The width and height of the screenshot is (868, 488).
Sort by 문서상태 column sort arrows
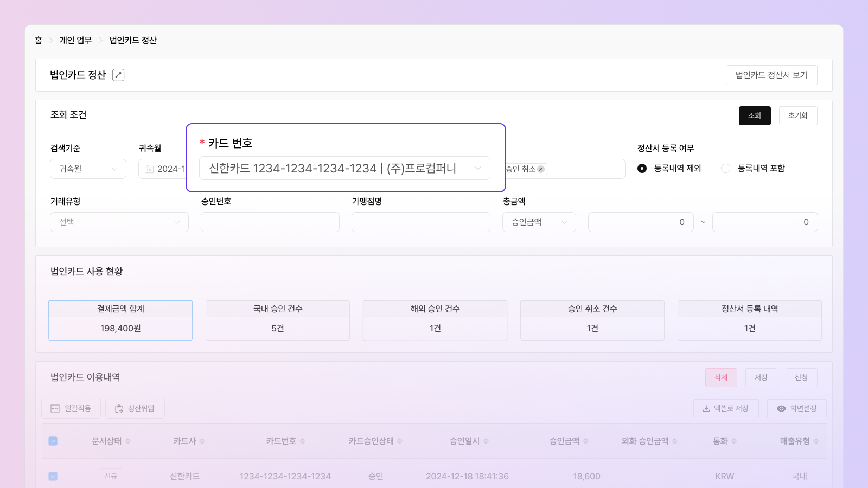click(128, 441)
